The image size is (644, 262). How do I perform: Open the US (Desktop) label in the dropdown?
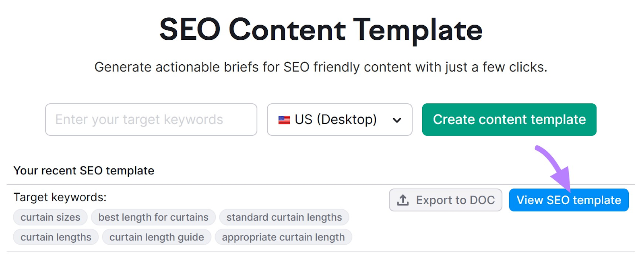336,119
